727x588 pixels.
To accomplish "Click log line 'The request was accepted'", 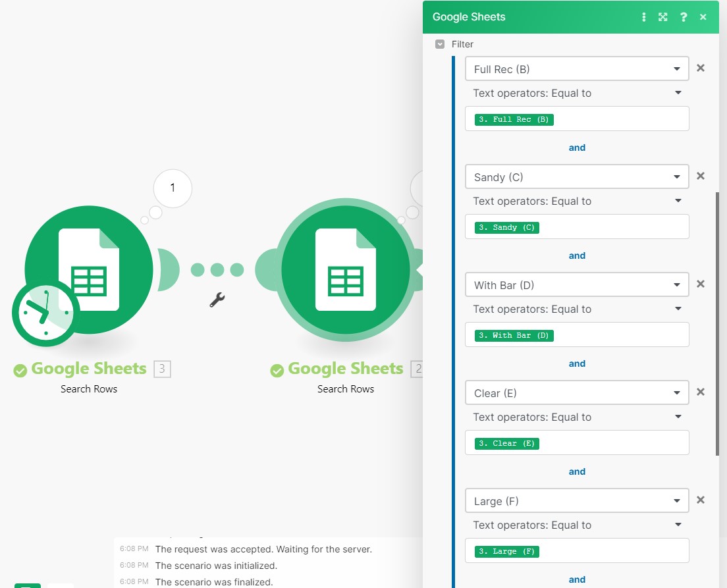I will point(263,550).
